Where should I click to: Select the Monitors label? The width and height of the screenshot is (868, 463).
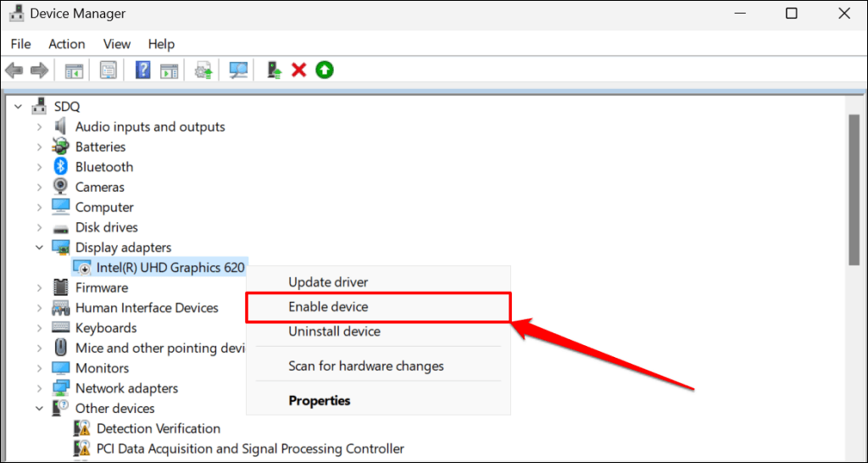click(x=103, y=368)
